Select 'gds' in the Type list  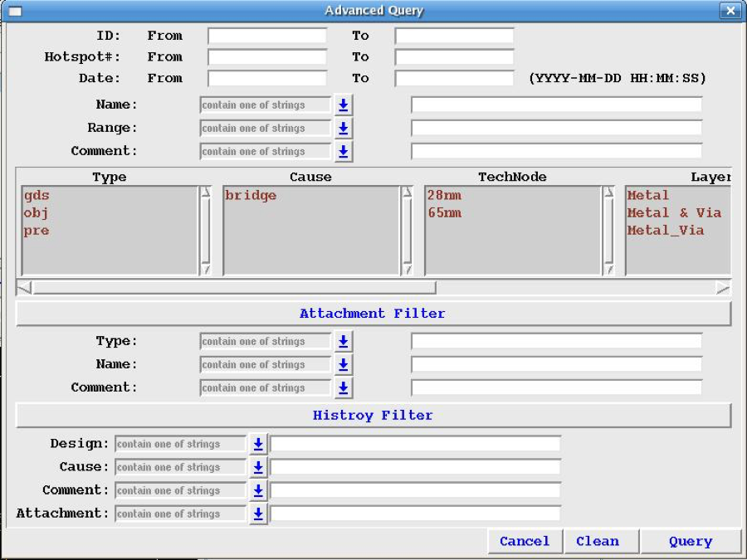pos(37,196)
